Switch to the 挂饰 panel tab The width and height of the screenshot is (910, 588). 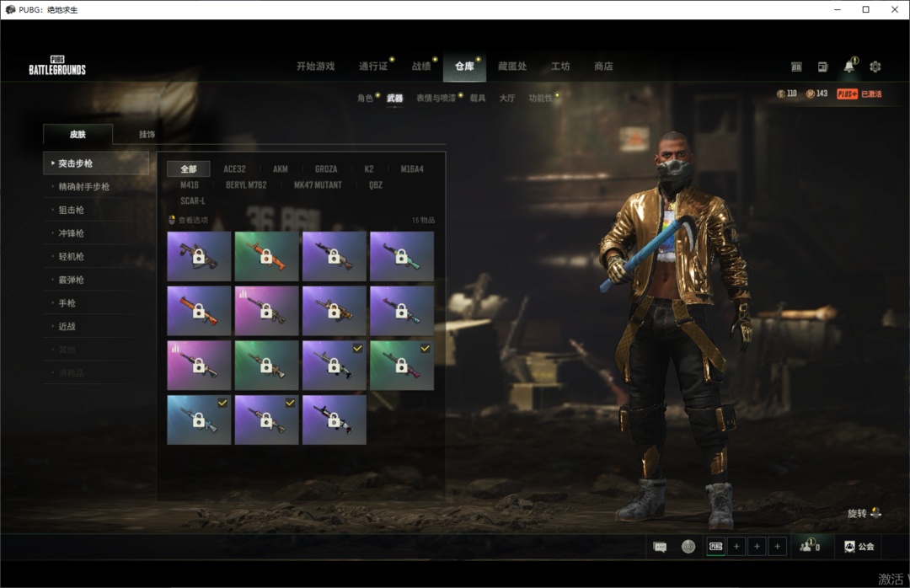[147, 134]
